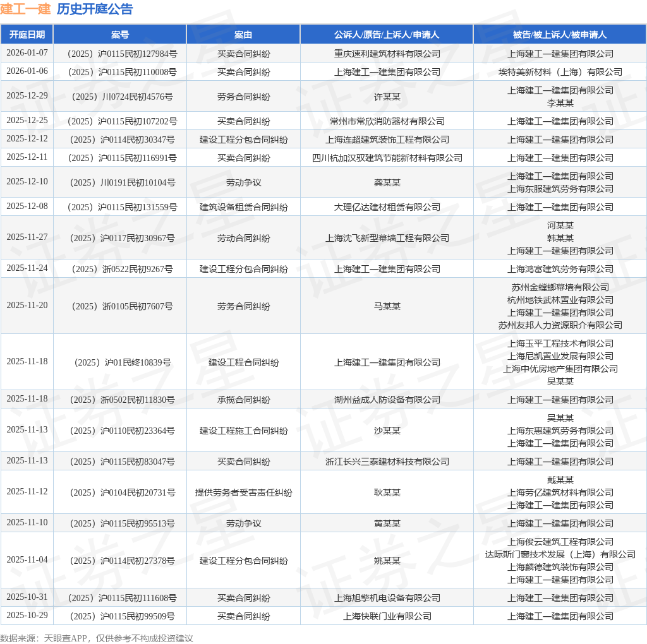The height and width of the screenshot is (644, 647).
Task: Select case number 沪01民终10839号
Action: (122, 362)
